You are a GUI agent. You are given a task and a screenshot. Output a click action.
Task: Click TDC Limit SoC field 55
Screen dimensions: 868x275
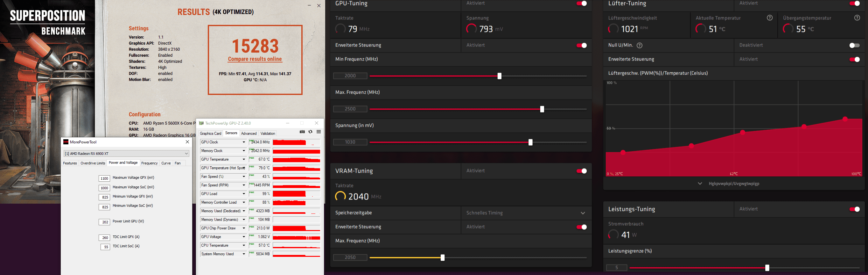(x=105, y=247)
